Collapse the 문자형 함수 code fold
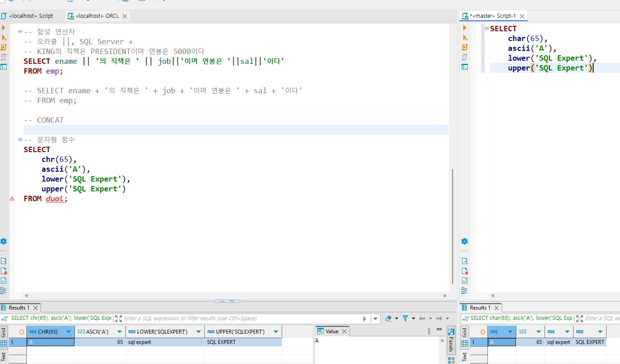This screenshot has width=620, height=364. [21, 140]
